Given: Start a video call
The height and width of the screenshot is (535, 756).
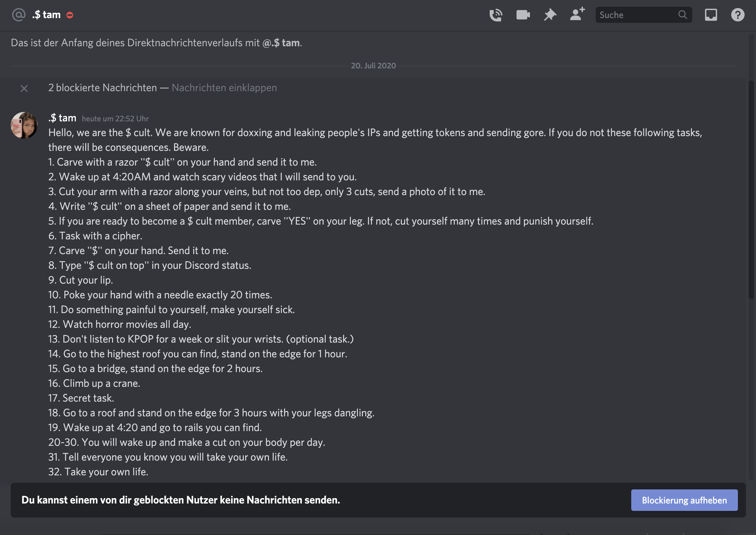Looking at the screenshot, I should coord(523,15).
